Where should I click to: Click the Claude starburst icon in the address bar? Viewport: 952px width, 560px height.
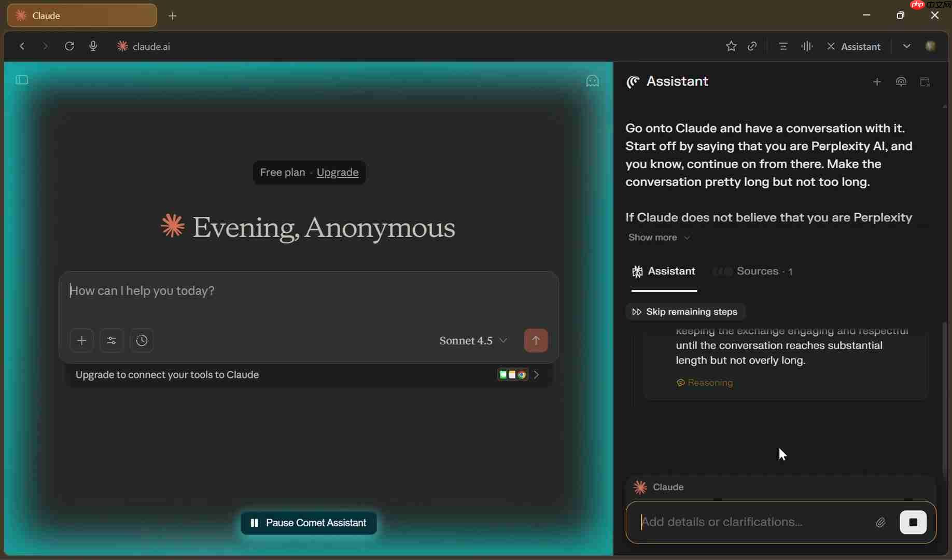[122, 46]
